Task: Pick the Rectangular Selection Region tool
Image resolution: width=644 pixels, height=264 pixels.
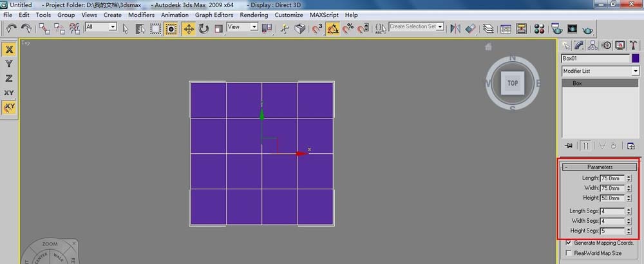Action: click(x=156, y=28)
